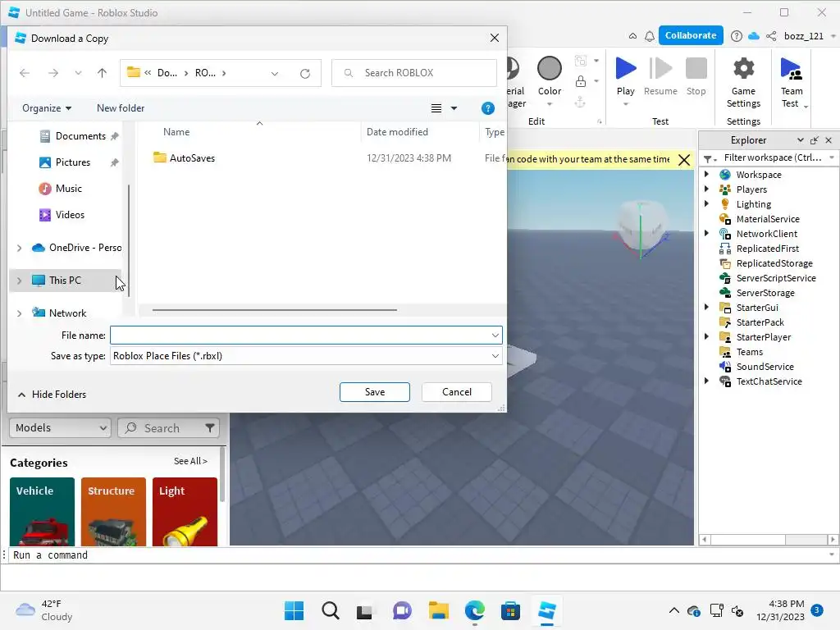Expand the Lighting tree arrow

coord(706,203)
